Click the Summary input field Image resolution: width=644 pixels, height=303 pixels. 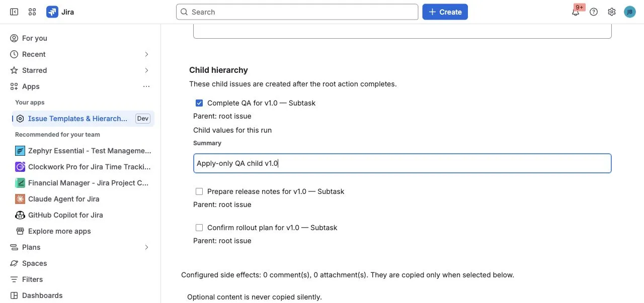403,163
